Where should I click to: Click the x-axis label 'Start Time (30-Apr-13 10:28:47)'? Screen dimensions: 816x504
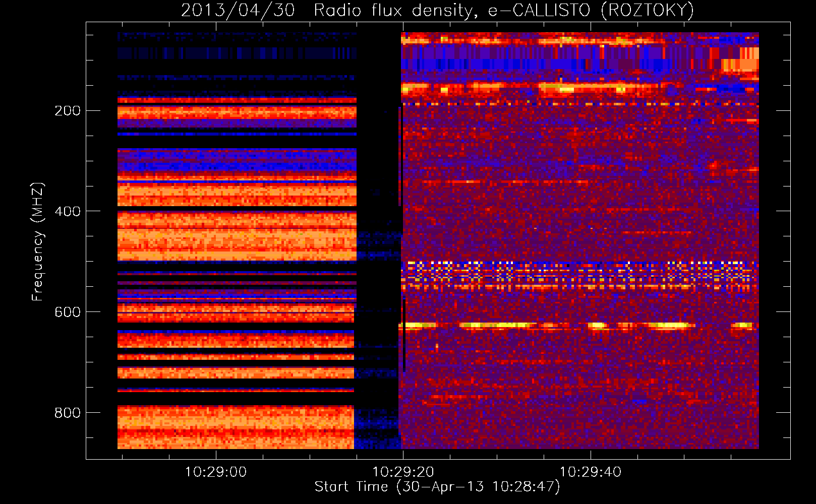[x=437, y=486]
